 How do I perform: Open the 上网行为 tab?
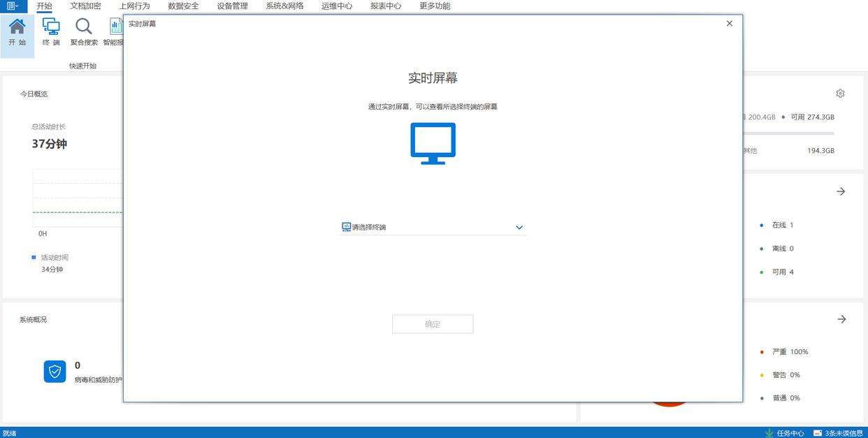coord(134,6)
